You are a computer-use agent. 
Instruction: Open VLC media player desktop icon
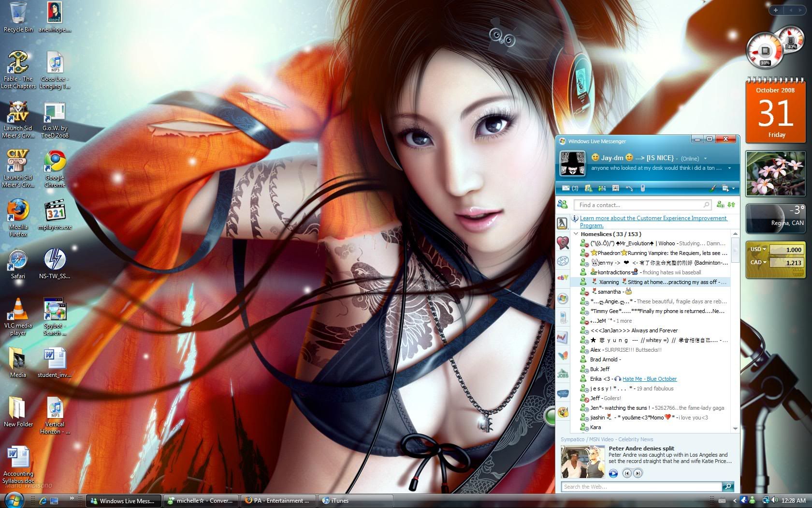coord(18,316)
